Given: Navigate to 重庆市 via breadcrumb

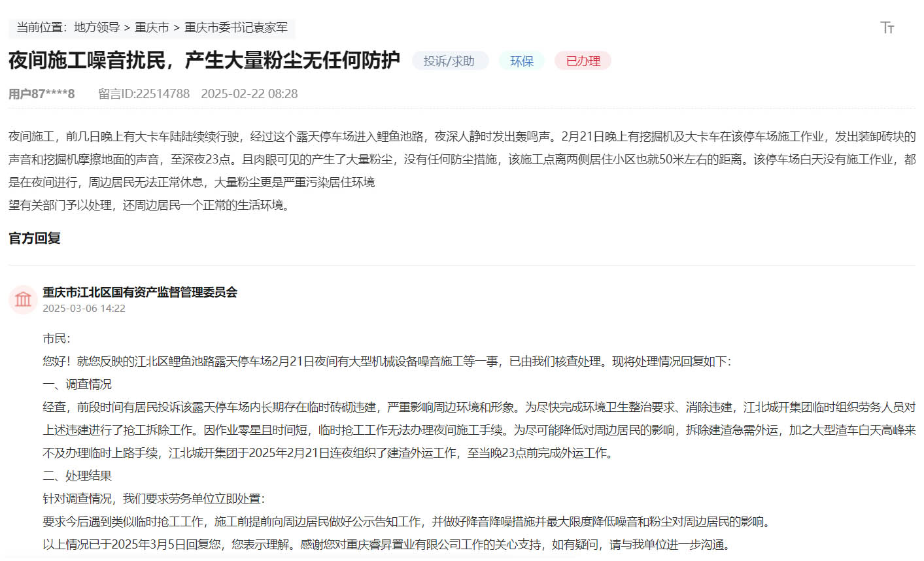Looking at the screenshot, I should (152, 28).
